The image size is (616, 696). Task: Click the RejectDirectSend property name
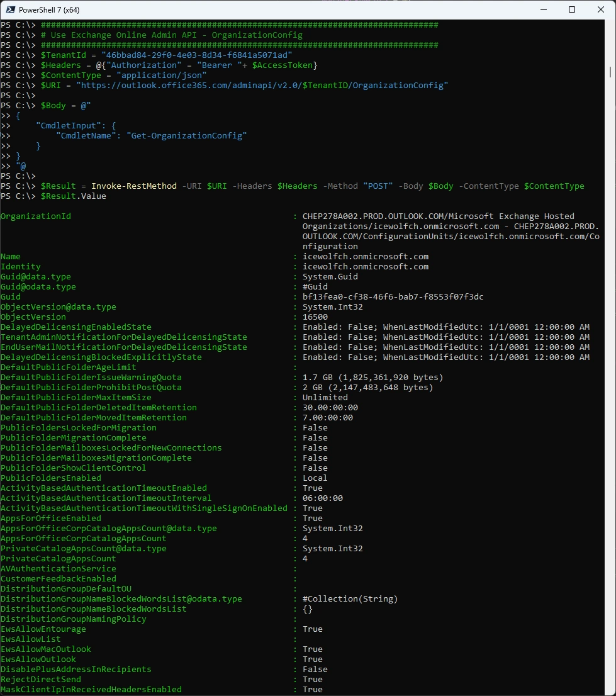click(38, 680)
